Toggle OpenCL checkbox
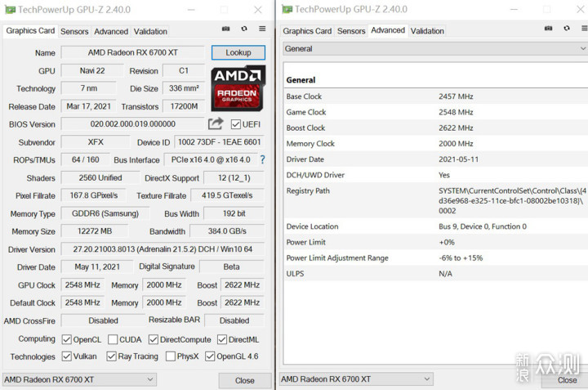588x390 pixels. click(67, 339)
